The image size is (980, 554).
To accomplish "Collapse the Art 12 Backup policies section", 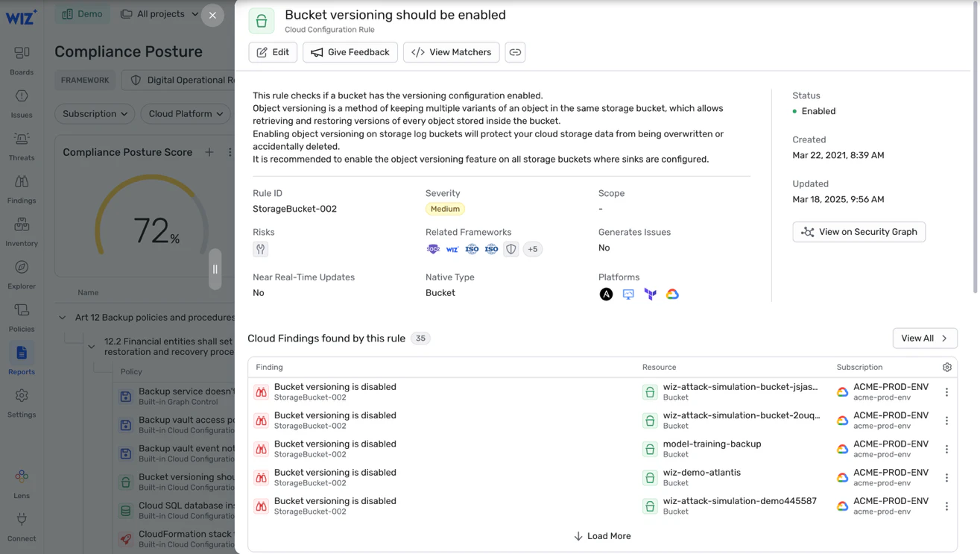I will tap(62, 318).
